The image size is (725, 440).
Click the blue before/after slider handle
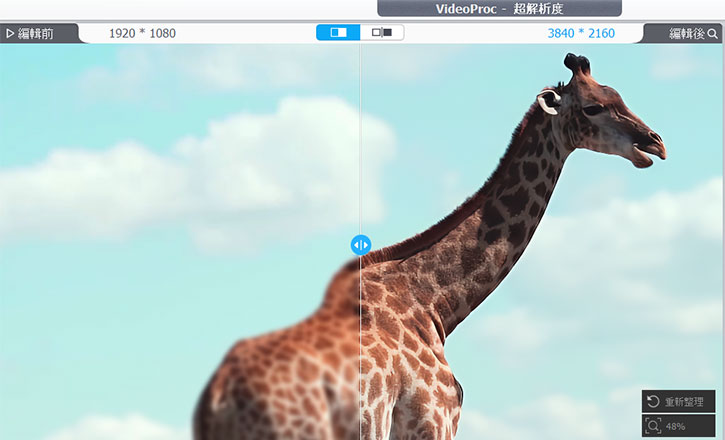361,245
